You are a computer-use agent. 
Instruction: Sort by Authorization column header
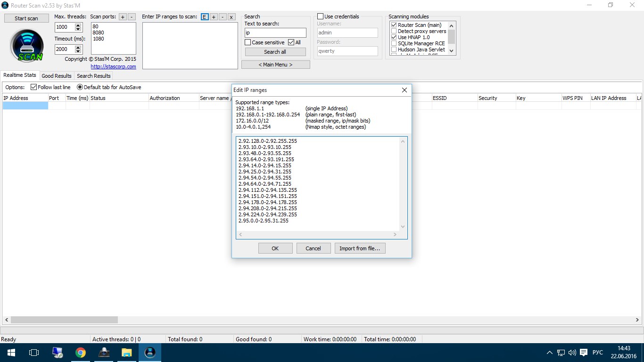click(173, 98)
